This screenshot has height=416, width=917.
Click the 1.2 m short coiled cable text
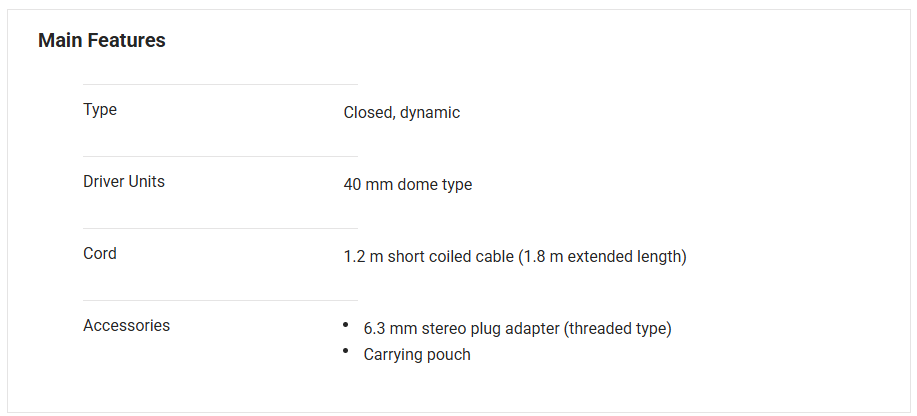pyautogui.click(x=428, y=257)
